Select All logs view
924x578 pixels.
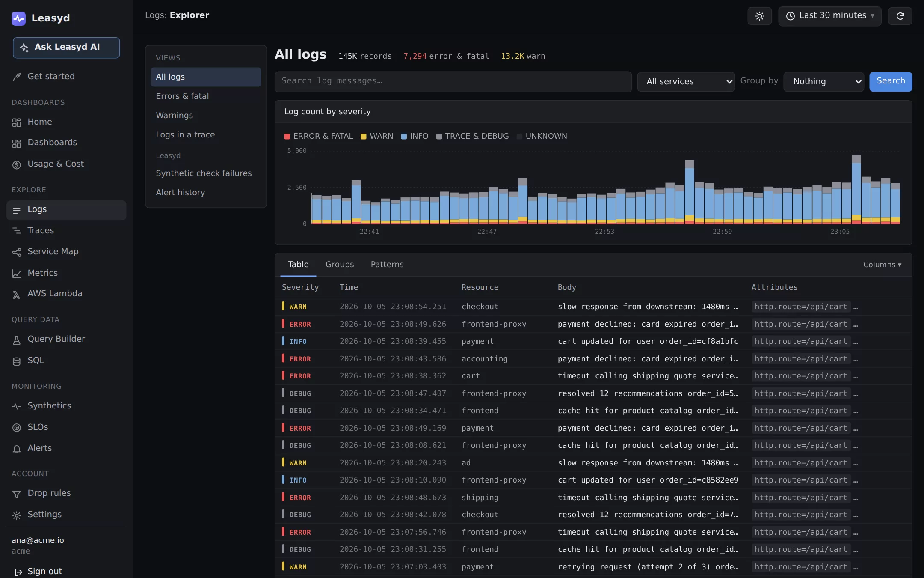click(x=206, y=77)
